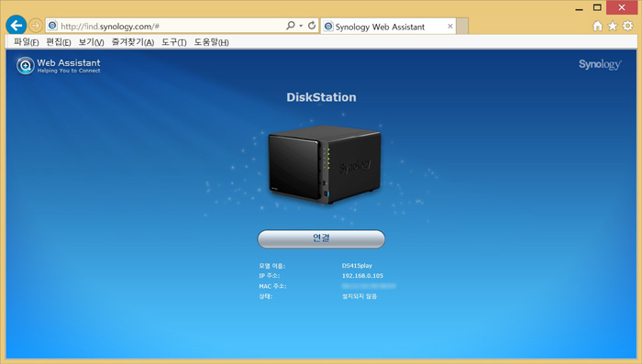Click the 연결 connect button
Image resolution: width=642 pixels, height=364 pixels.
pyautogui.click(x=321, y=238)
